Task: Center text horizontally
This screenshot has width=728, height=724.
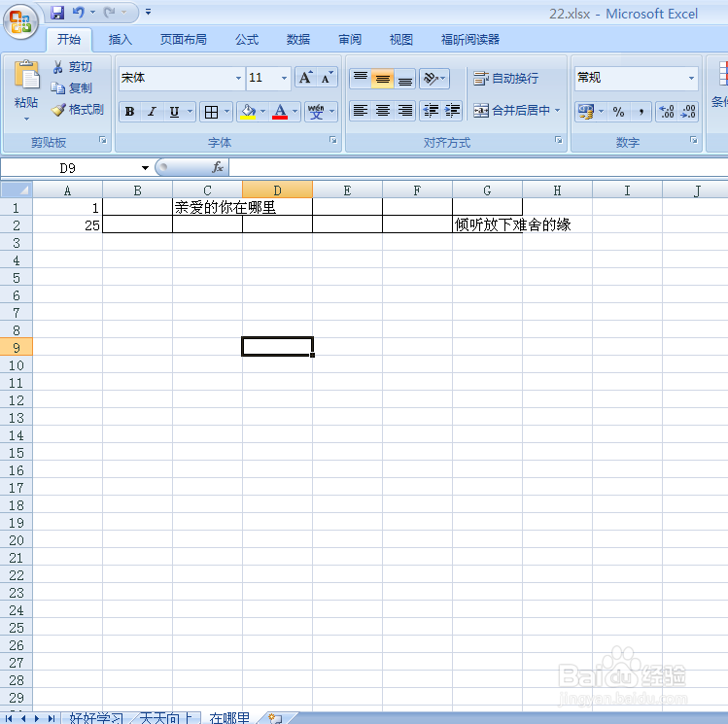Action: pos(383,111)
